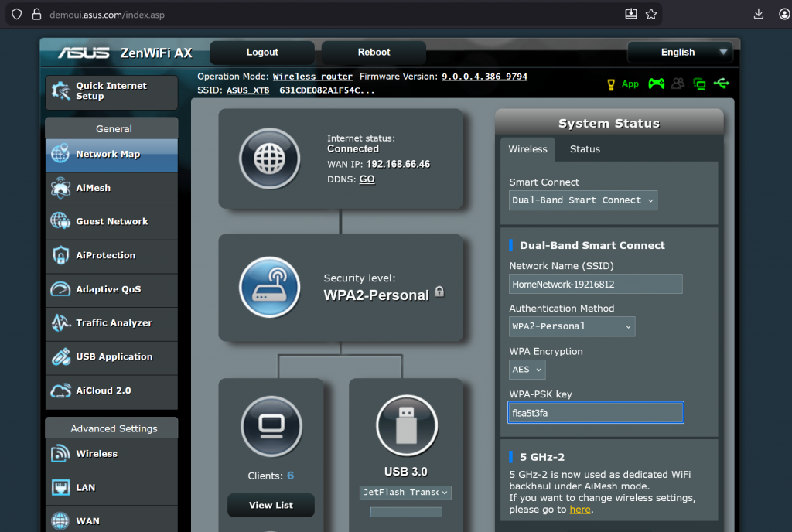
Task: Follow the DDNS GO link
Action: click(x=367, y=179)
